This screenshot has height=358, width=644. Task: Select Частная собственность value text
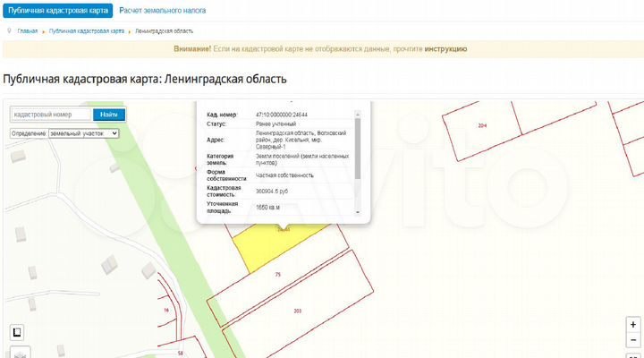[x=284, y=175]
